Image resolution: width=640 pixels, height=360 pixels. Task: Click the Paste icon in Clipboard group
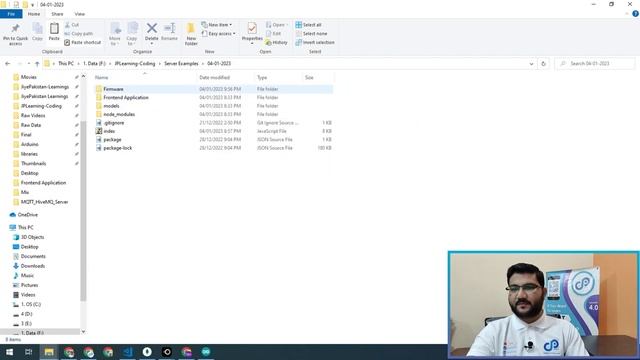tap(54, 29)
